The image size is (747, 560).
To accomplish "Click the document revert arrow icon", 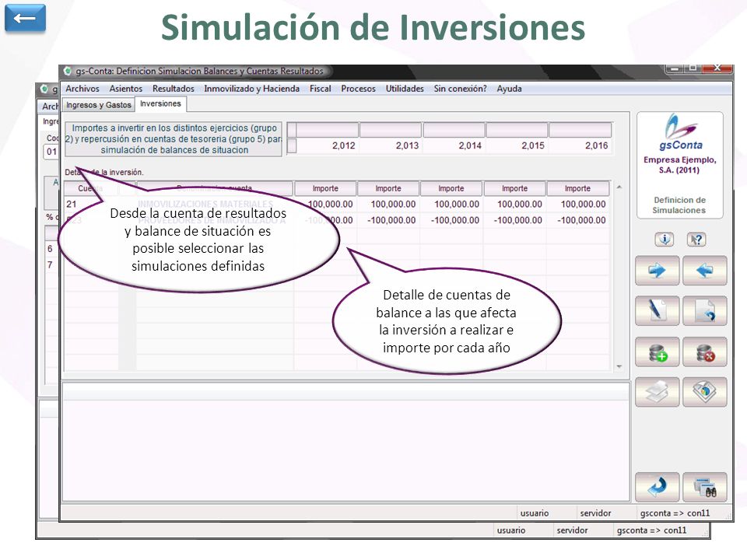I will click(x=705, y=311).
